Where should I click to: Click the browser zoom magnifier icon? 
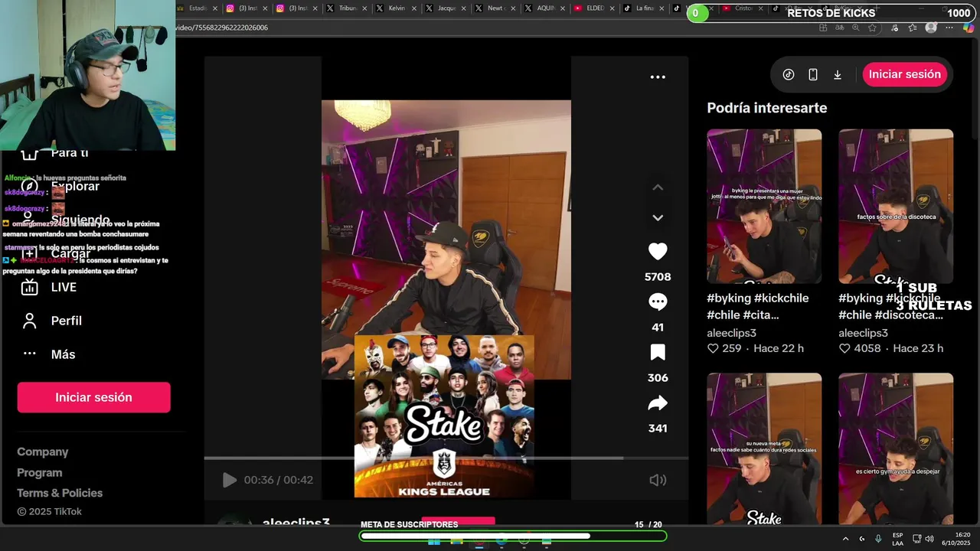coord(856,28)
